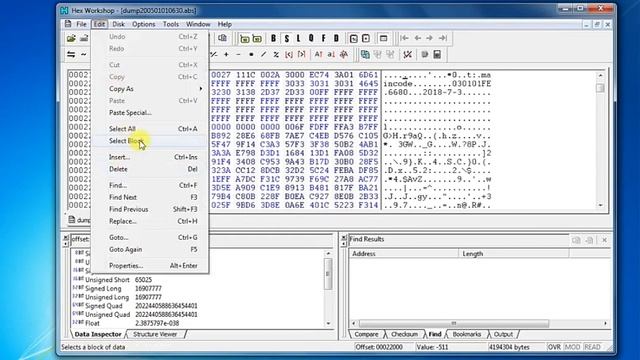This screenshot has height=360, width=640.
Task: Click the swap arrows icon in second toolbar row
Action: click(71, 54)
